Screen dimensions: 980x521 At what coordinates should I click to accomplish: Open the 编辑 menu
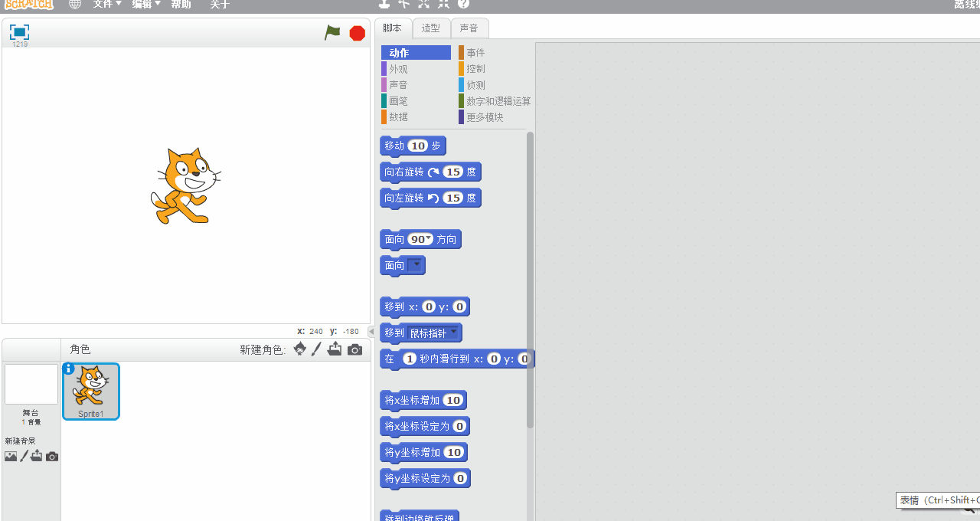click(146, 5)
